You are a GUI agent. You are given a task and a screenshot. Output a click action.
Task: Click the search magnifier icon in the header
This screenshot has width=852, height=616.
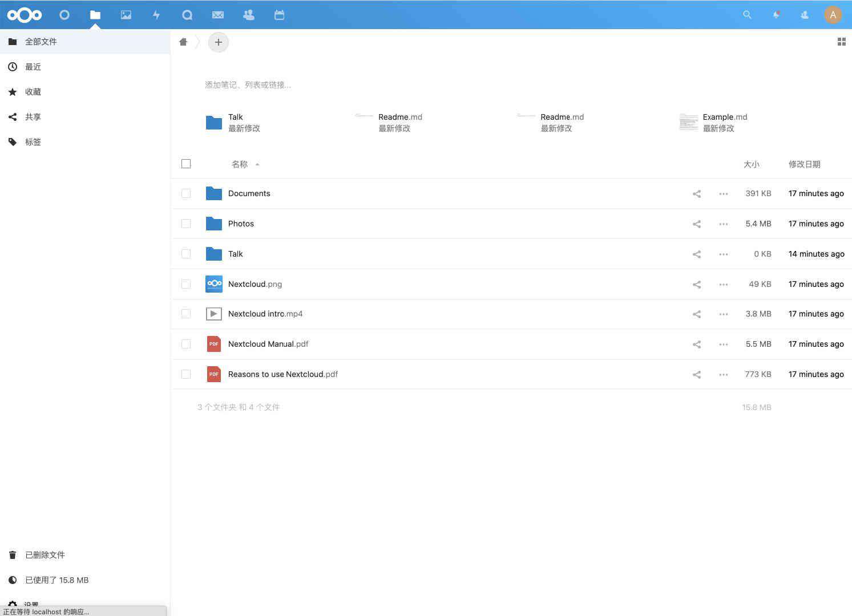(x=747, y=15)
